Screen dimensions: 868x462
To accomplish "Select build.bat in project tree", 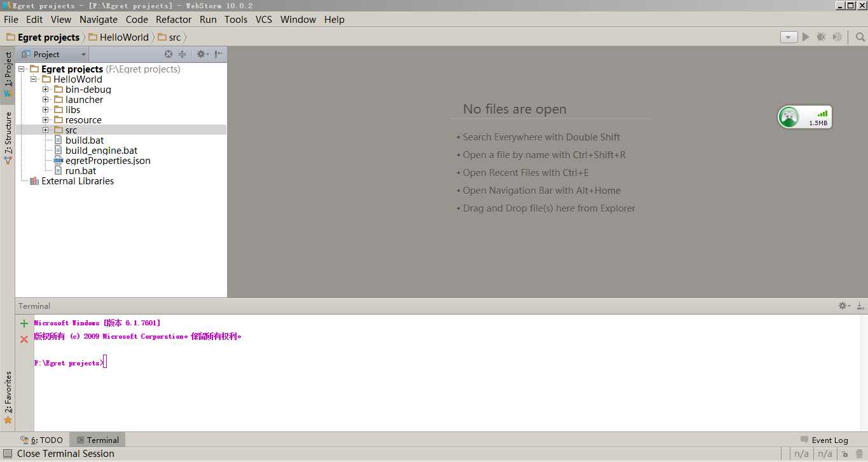I will [x=85, y=140].
